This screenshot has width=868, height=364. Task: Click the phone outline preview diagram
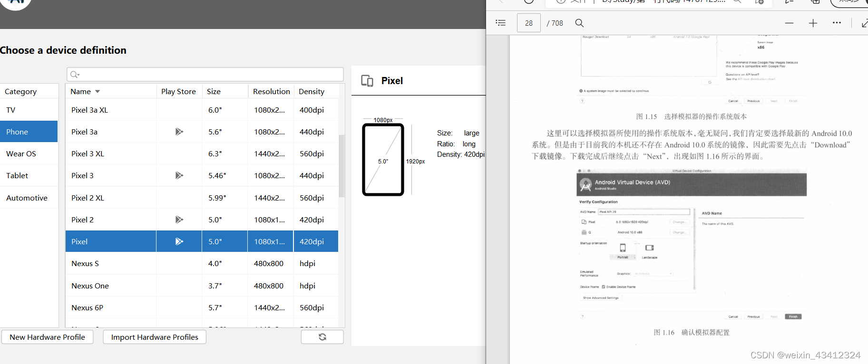click(383, 160)
